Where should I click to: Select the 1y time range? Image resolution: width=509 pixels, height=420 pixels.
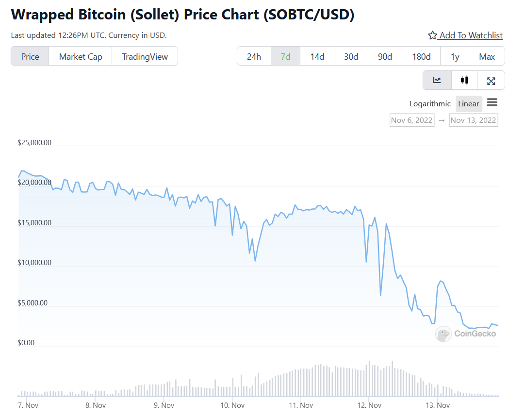(455, 56)
